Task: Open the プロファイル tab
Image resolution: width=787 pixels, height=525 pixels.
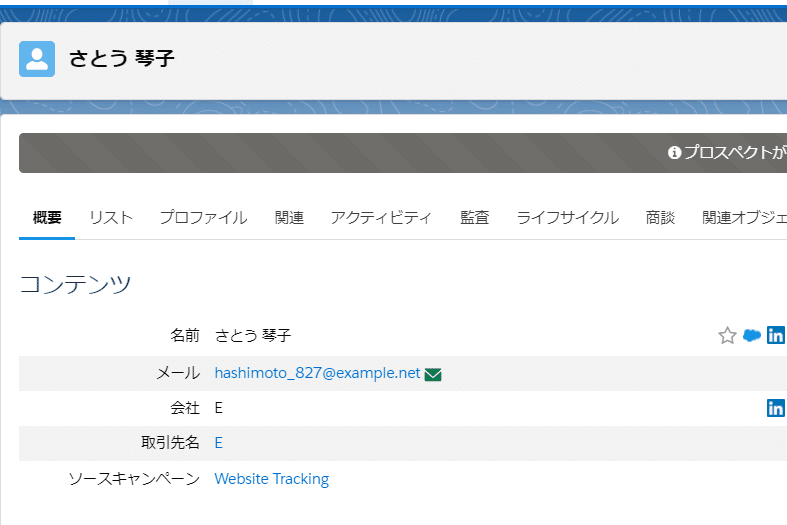Action: (x=203, y=218)
